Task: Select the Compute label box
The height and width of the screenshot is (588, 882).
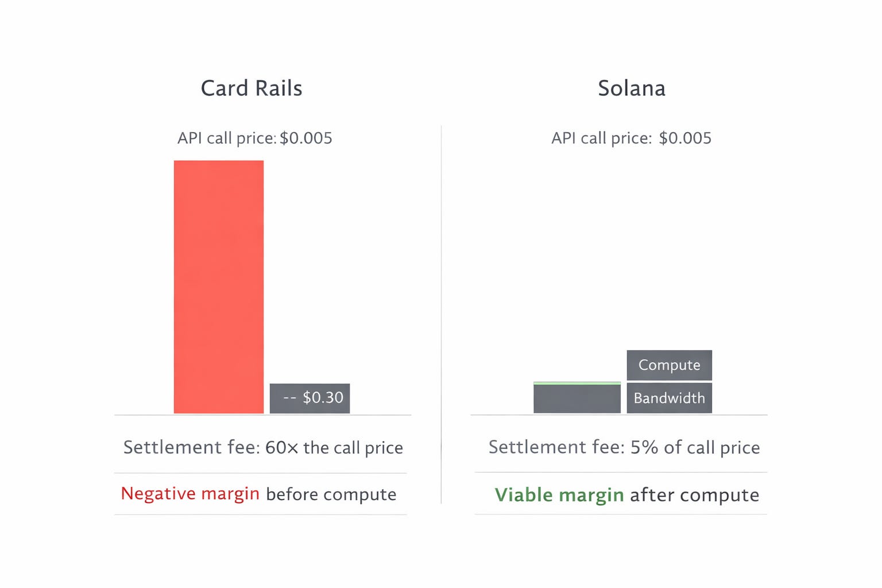Action: (x=669, y=365)
